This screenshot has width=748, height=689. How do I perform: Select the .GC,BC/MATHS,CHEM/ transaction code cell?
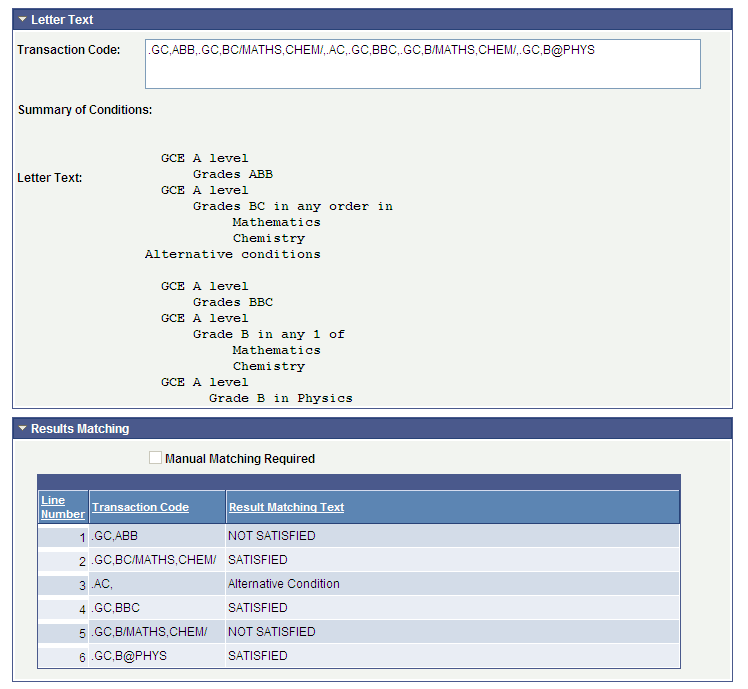click(x=157, y=560)
